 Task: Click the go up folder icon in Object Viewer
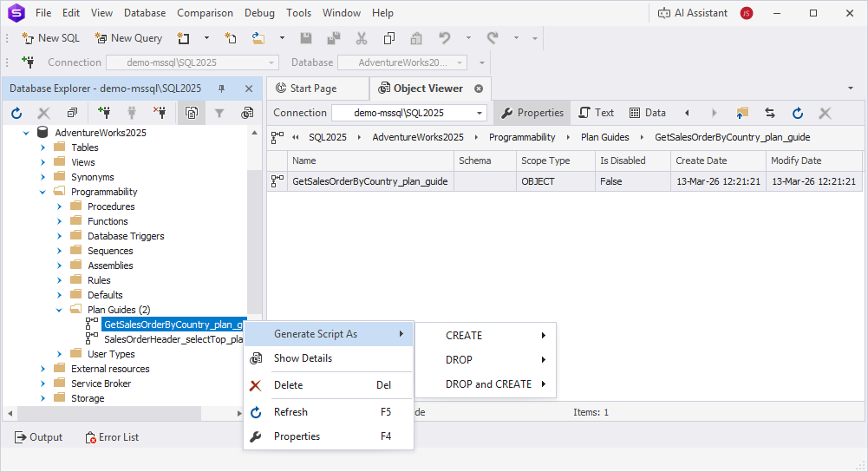[x=741, y=113]
